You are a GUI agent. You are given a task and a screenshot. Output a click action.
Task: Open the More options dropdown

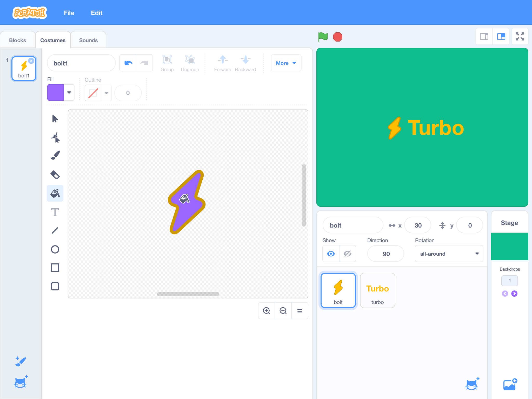click(x=286, y=63)
